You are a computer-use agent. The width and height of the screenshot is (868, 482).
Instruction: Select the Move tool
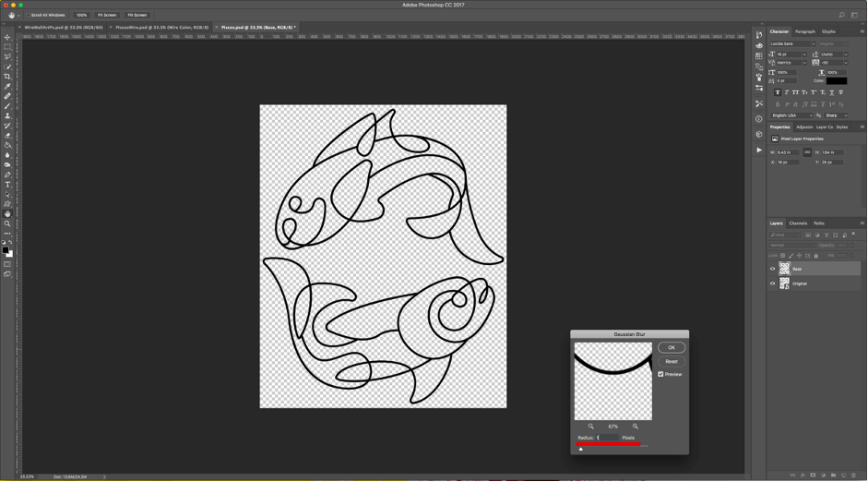7,38
